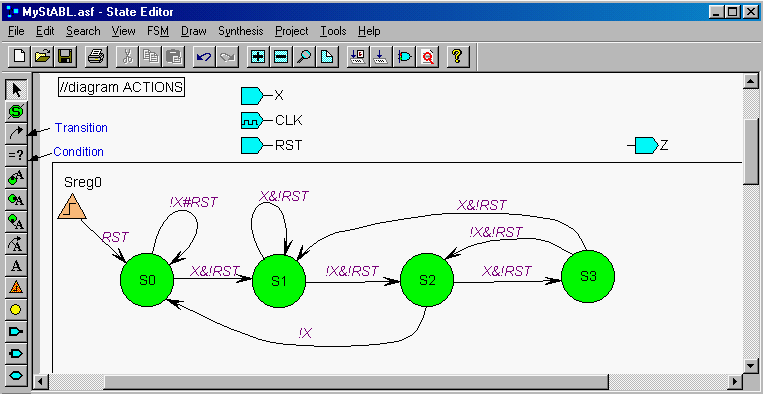This screenshot has height=394, width=763.
Task: Select the S2 state circle
Action: pyautogui.click(x=427, y=280)
